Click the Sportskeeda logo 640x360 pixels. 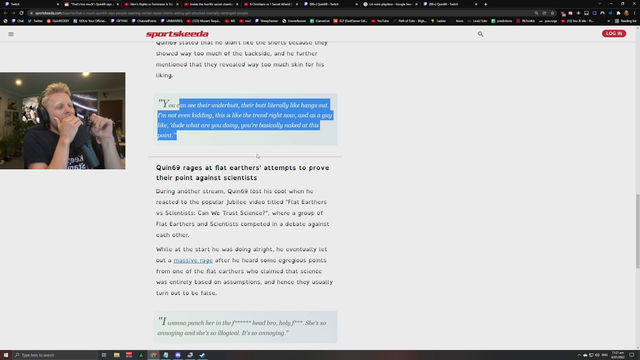(x=177, y=34)
